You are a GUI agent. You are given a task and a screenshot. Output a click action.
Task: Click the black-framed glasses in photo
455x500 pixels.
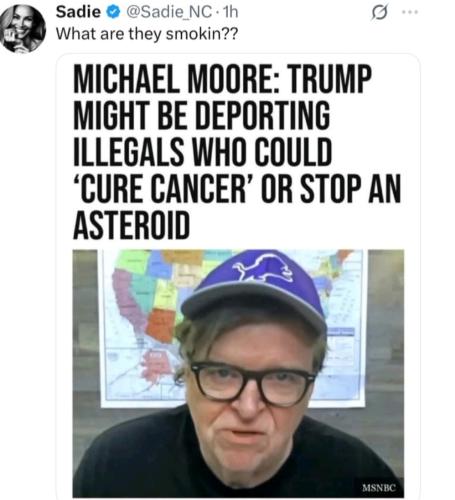pos(253,383)
